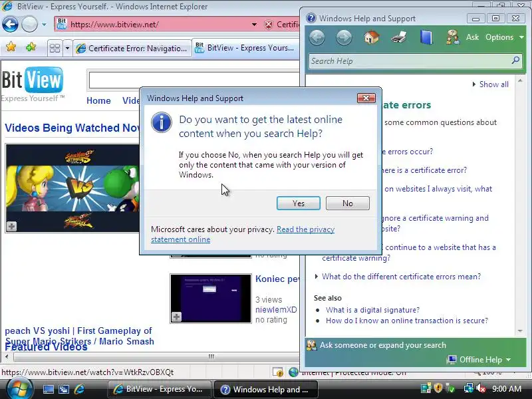Viewport: 532px width, 399px height.
Task: Click No in the Help dialog
Action: tap(347, 203)
